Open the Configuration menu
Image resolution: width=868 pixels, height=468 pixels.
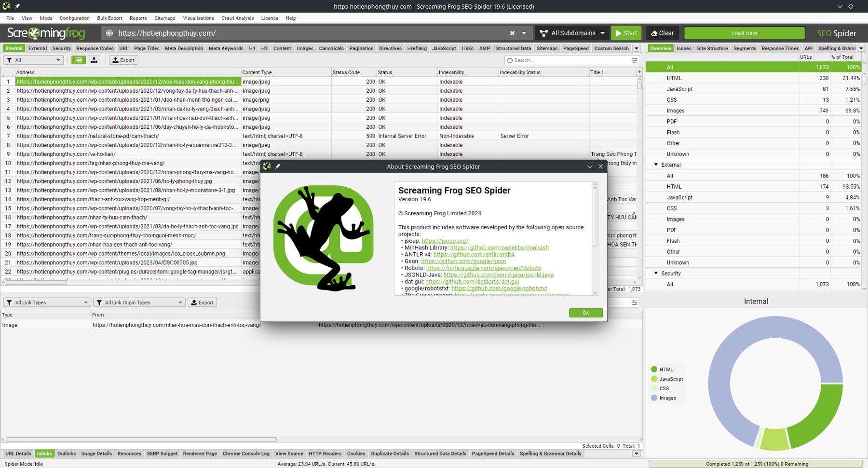coord(74,18)
